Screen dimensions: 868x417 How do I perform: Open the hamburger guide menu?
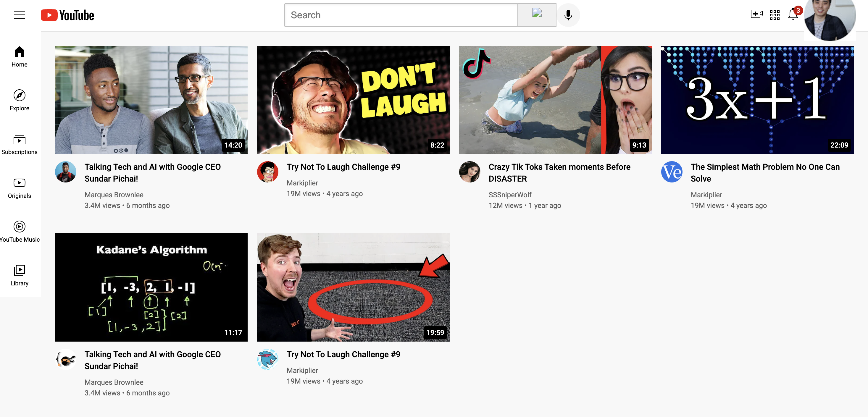click(20, 15)
